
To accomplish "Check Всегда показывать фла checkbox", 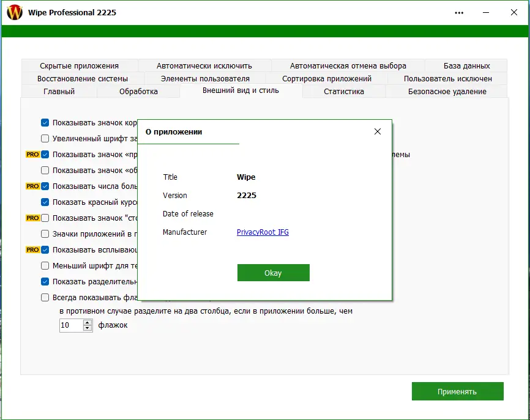I will tap(45, 297).
